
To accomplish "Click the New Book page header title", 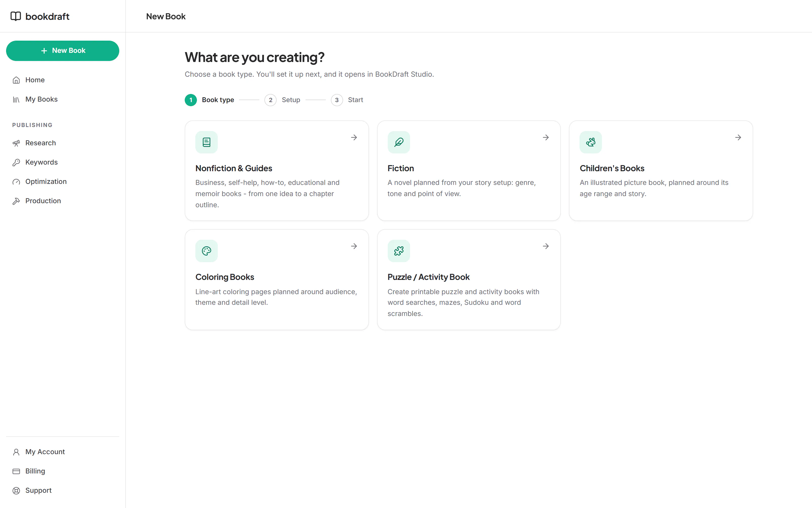I will pyautogui.click(x=166, y=17).
